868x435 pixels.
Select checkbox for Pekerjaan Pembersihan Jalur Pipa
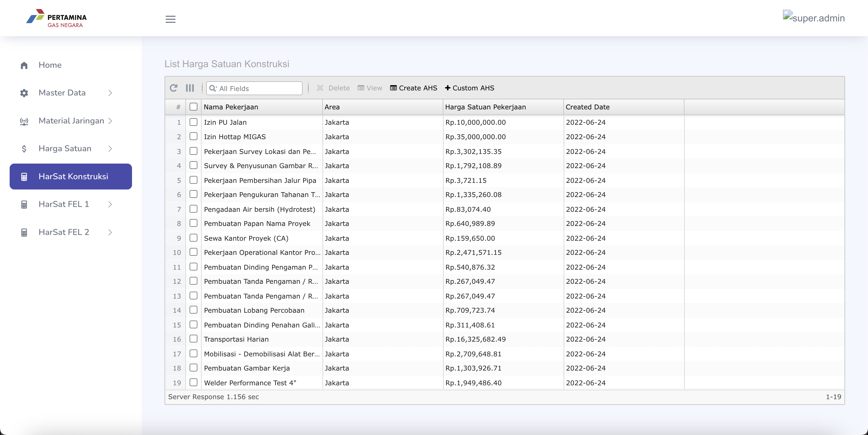[193, 180]
